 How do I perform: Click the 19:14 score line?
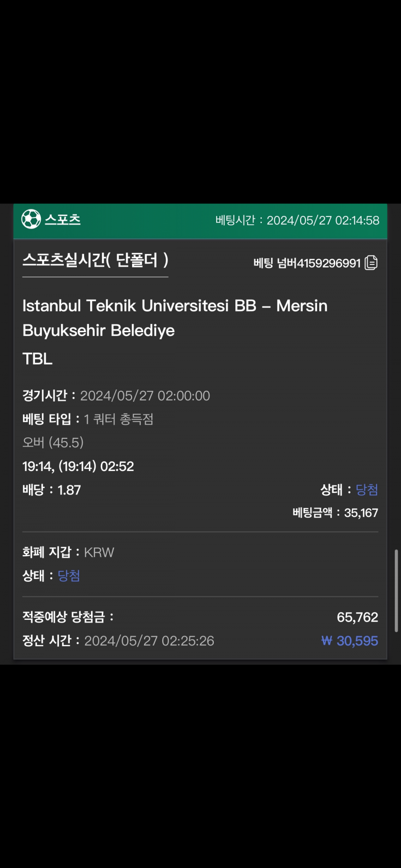click(78, 466)
